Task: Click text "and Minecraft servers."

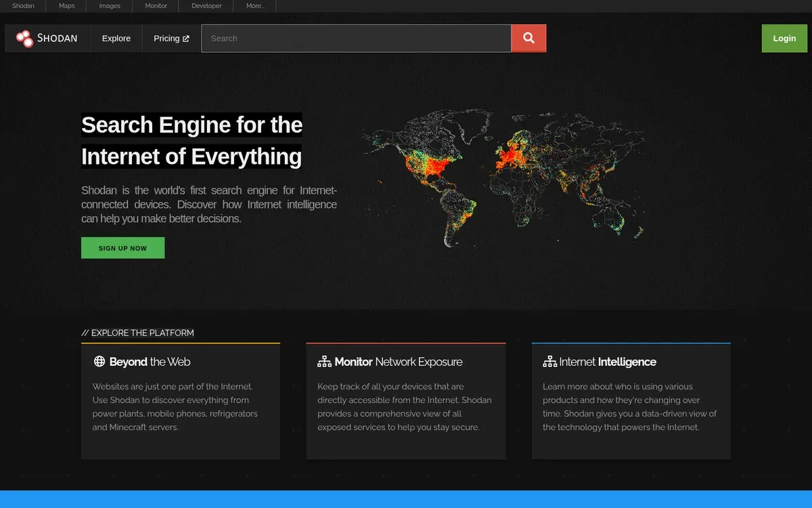Action: tap(135, 427)
